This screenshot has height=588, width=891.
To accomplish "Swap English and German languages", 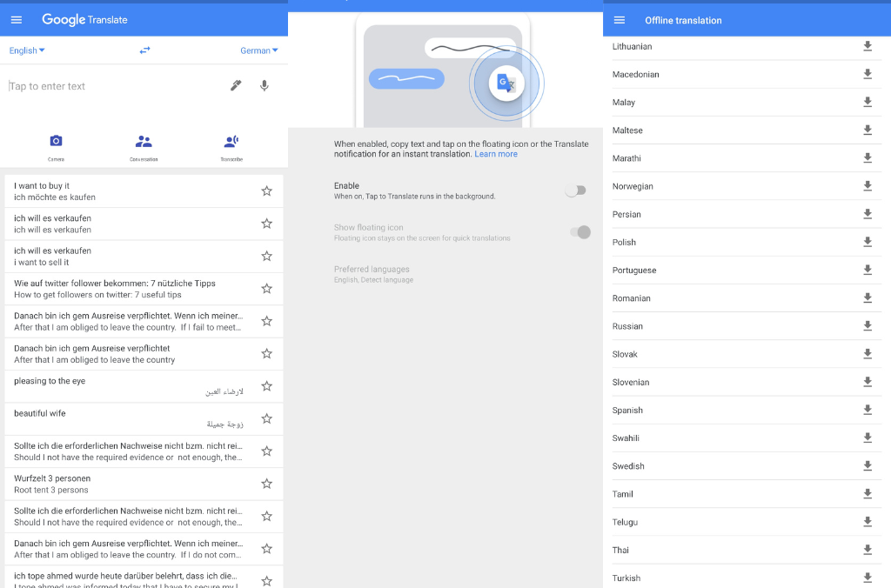I will (x=145, y=50).
